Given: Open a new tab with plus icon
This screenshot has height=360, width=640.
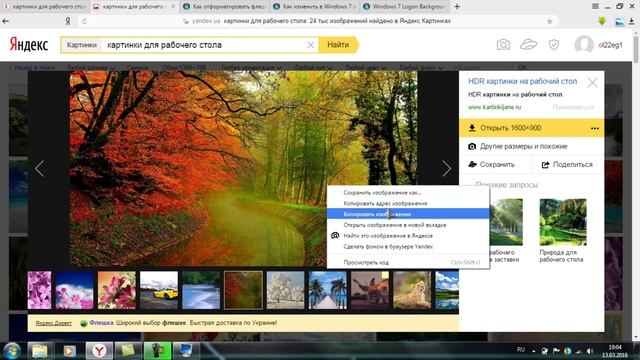Looking at the screenshot, I should (457, 7).
